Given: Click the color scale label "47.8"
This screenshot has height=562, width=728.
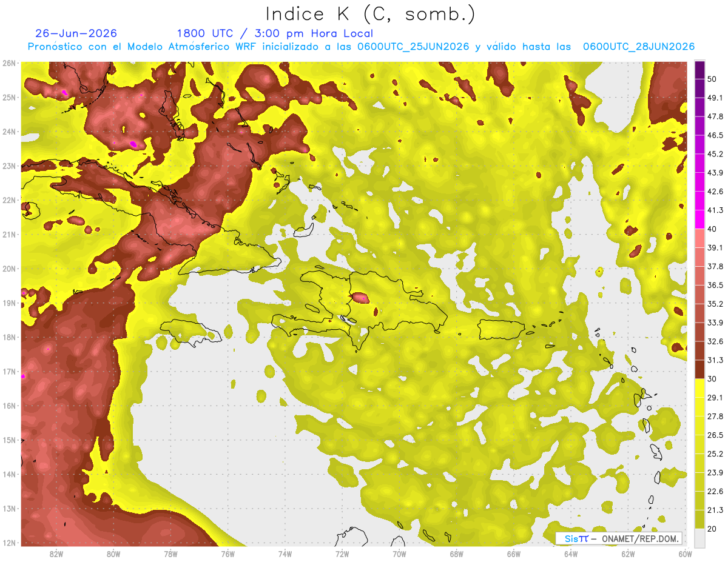Looking at the screenshot, I should 715,116.
